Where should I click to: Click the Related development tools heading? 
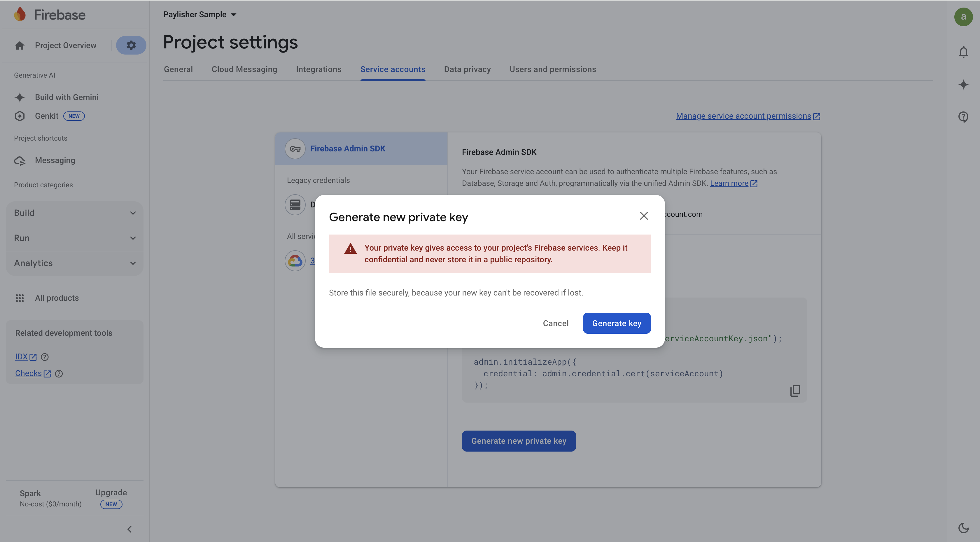(x=64, y=333)
